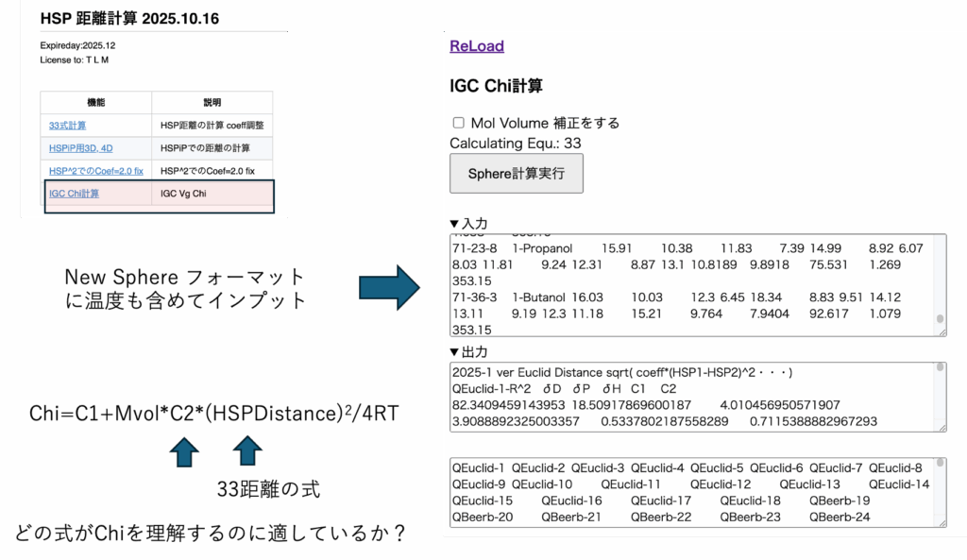Viewport: 967px width, 560px height.
Task: Click the QEuclid/QBeerb list text area
Action: (689, 491)
